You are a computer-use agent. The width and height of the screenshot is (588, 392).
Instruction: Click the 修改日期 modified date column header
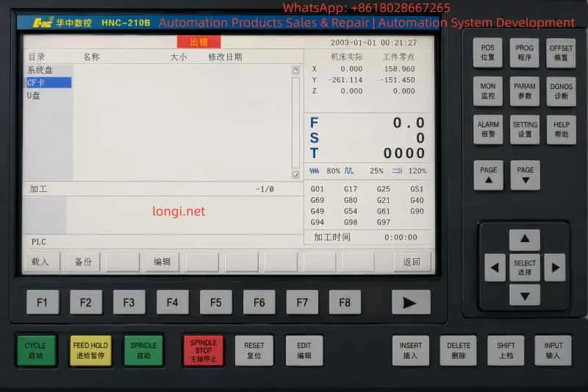click(x=225, y=57)
